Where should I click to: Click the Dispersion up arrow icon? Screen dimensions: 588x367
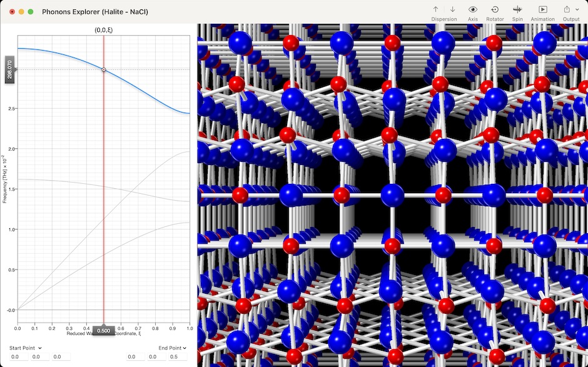pyautogui.click(x=436, y=9)
